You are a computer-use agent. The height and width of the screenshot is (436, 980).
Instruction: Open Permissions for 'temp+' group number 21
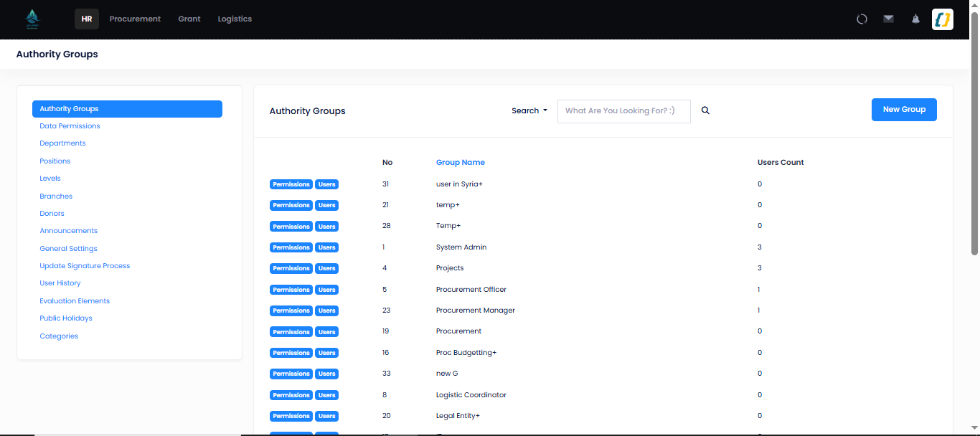291,205
